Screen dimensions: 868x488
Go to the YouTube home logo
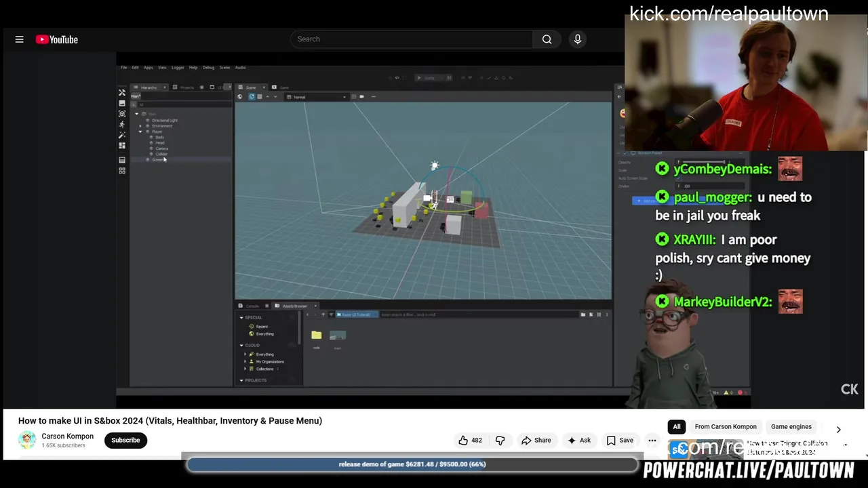[57, 39]
